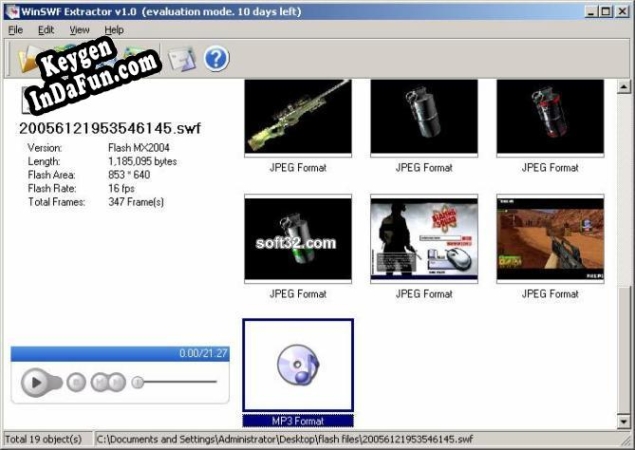This screenshot has width=635, height=450.
Task: Click the 20056121953546145.swf file name
Action: tap(110, 128)
